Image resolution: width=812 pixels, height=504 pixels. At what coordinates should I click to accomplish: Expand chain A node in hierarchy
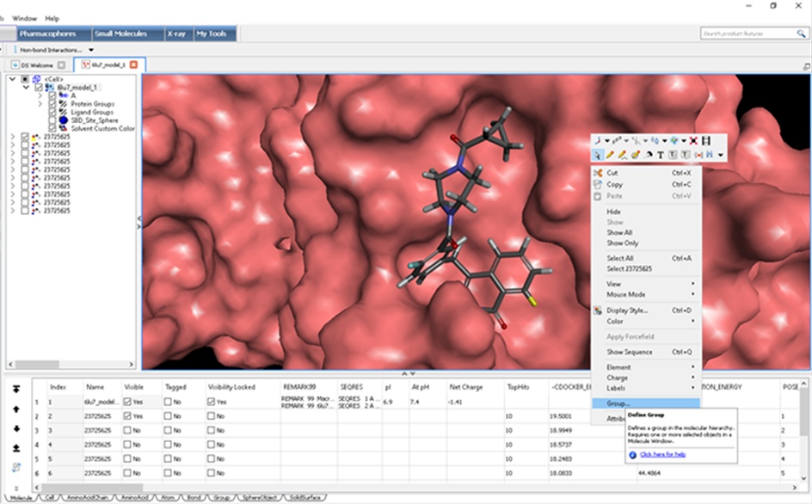(x=40, y=95)
